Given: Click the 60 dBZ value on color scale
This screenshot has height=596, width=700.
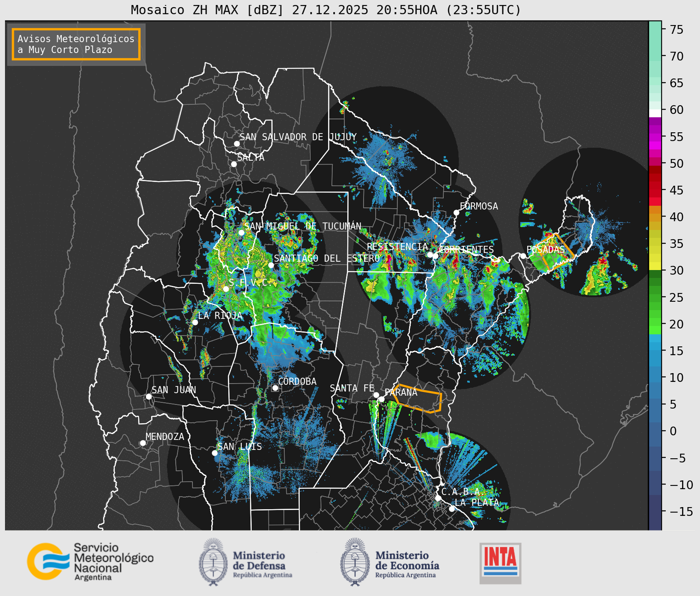Looking at the screenshot, I should (x=677, y=110).
